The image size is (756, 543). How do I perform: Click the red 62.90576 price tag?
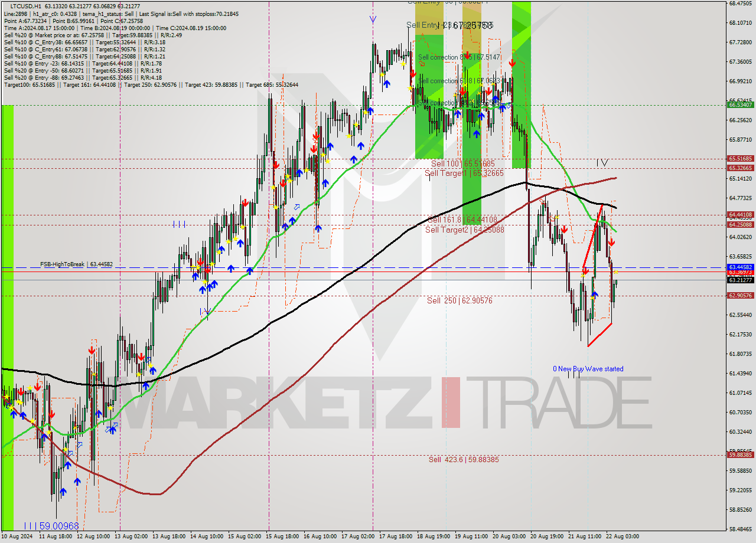[x=740, y=295]
